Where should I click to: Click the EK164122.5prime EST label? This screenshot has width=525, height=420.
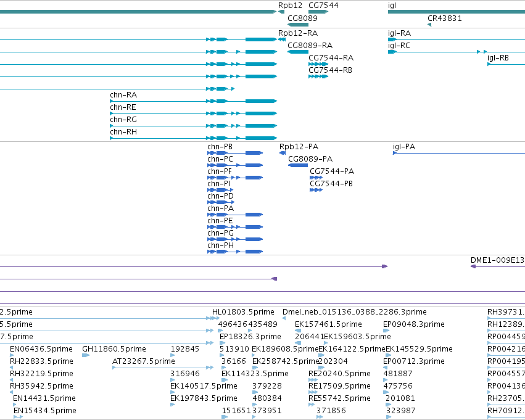[352, 349]
